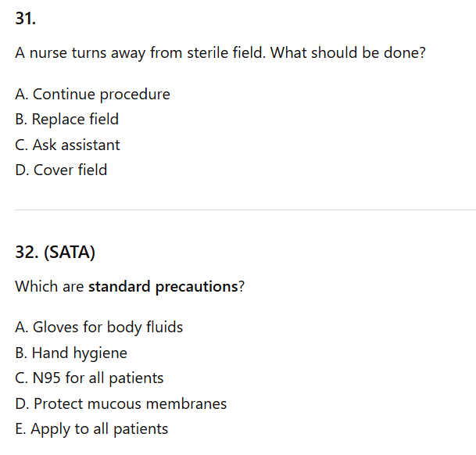The image size is (476, 455).
Task: Click the bold text "standard precautions"
Action: (x=163, y=287)
